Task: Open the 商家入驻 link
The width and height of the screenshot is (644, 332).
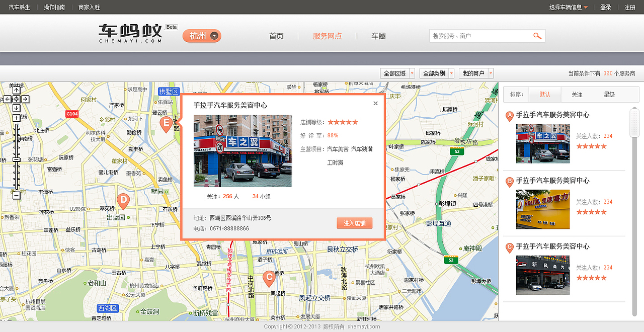Action: click(89, 7)
